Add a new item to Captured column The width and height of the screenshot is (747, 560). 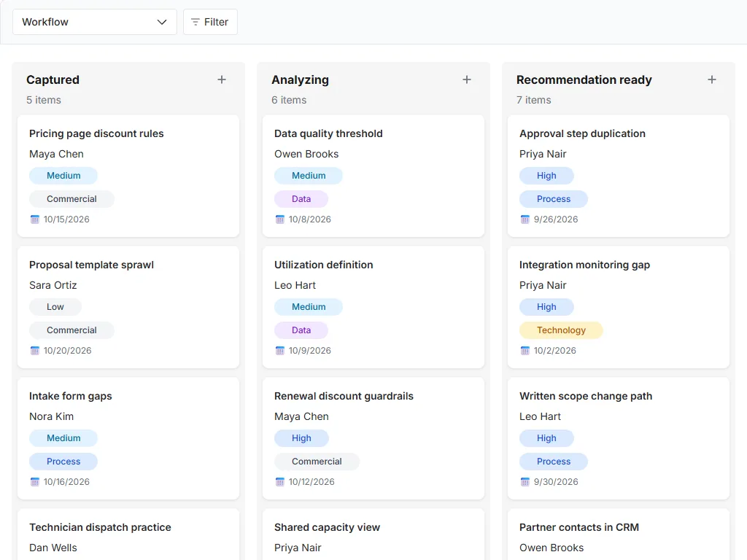click(x=222, y=79)
